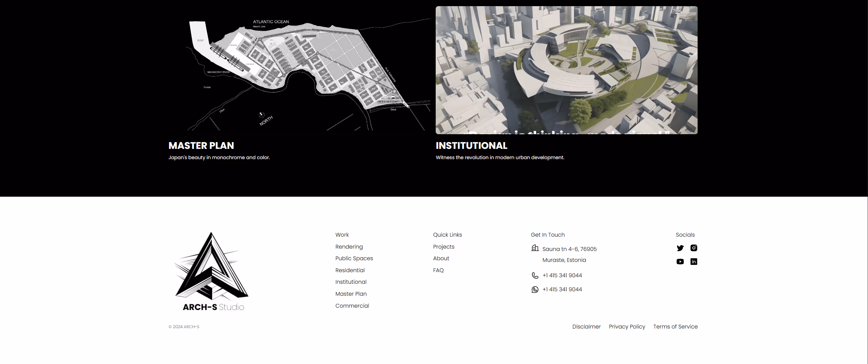
Task: Open the Master Plan map image
Action: [299, 70]
